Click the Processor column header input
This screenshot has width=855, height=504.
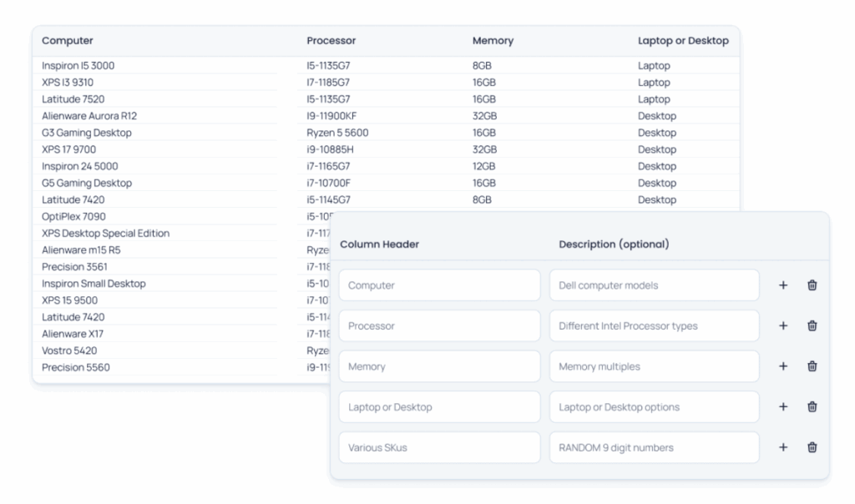point(439,325)
